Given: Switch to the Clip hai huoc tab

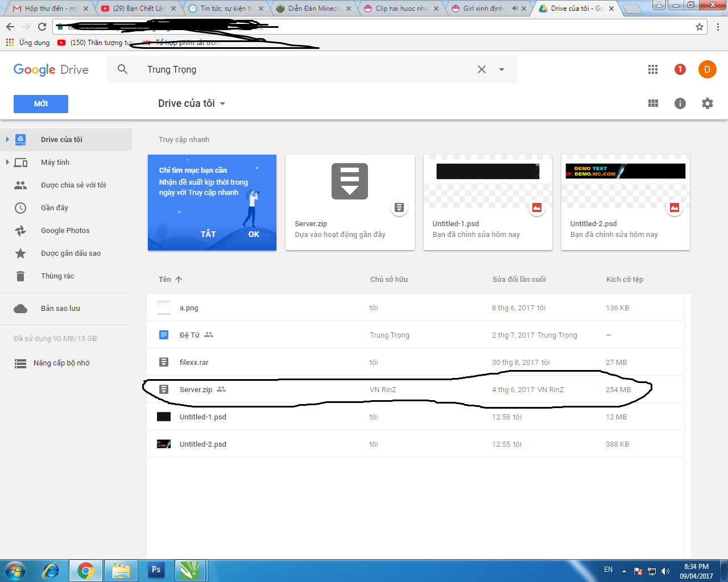Looking at the screenshot, I should click(x=402, y=9).
